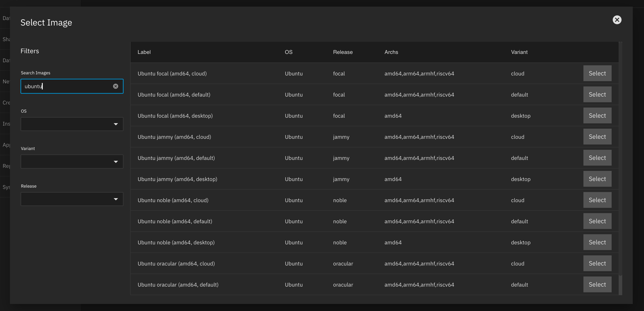Click label text Ubuntu focal (amd64, desktop)
The image size is (644, 311).
pyautogui.click(x=175, y=116)
